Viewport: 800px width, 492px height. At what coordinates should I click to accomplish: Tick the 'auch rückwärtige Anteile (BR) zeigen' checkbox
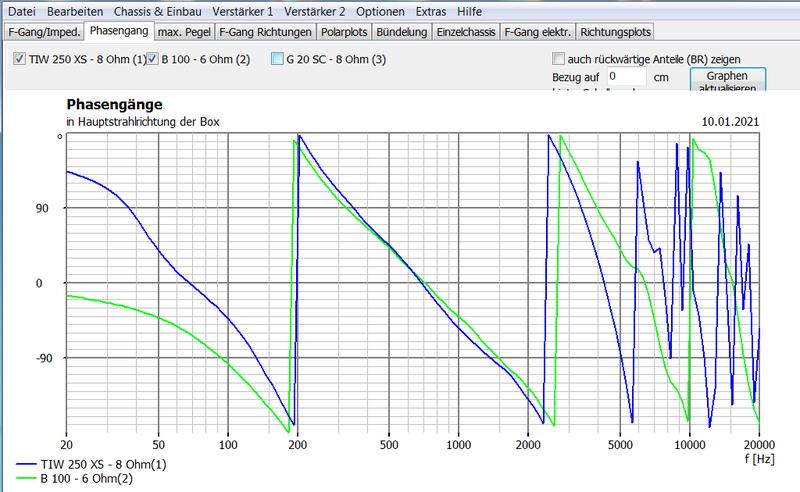(x=558, y=59)
